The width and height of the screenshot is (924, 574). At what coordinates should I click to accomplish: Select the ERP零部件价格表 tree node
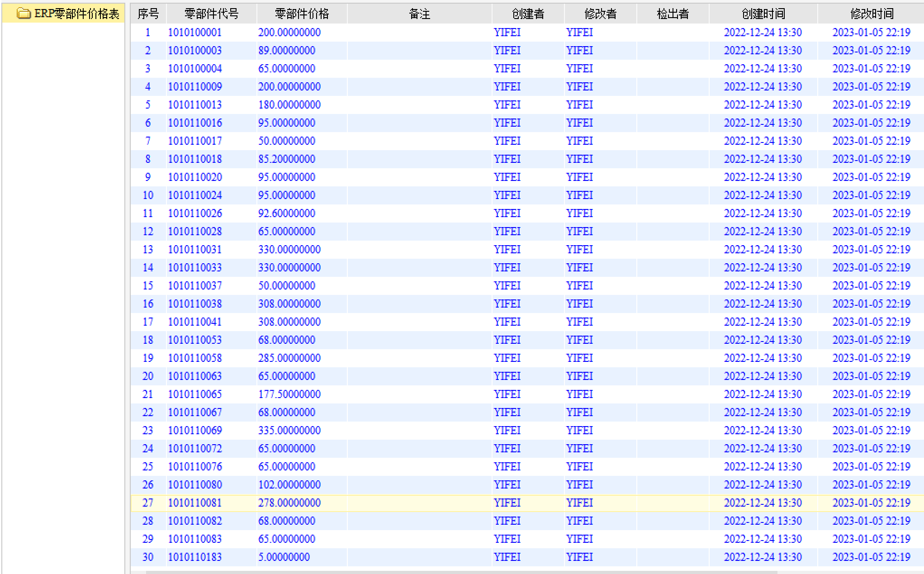click(76, 14)
